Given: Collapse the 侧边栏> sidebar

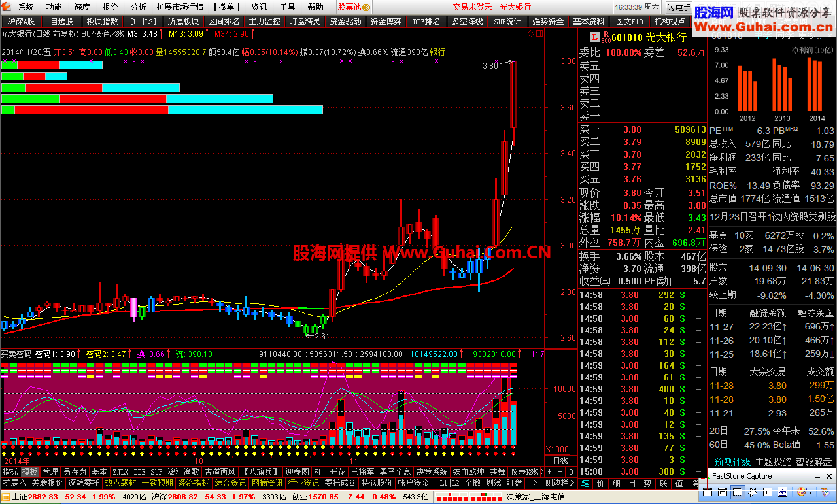Looking at the screenshot, I should [560, 483].
